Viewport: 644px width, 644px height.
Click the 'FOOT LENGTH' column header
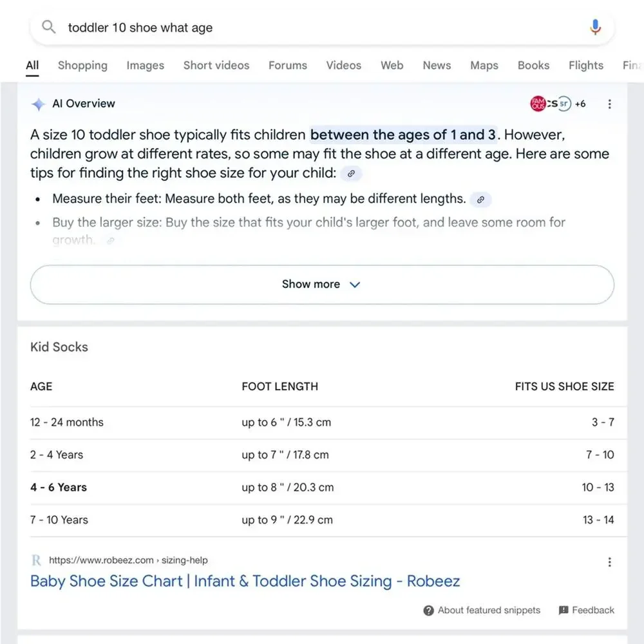point(279,386)
